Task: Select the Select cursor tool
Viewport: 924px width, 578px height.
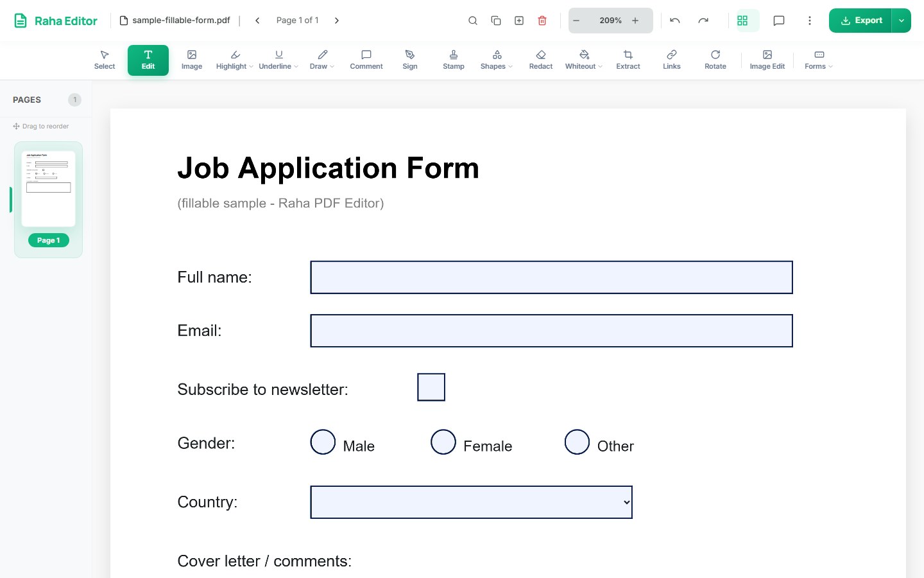Action: click(x=105, y=60)
